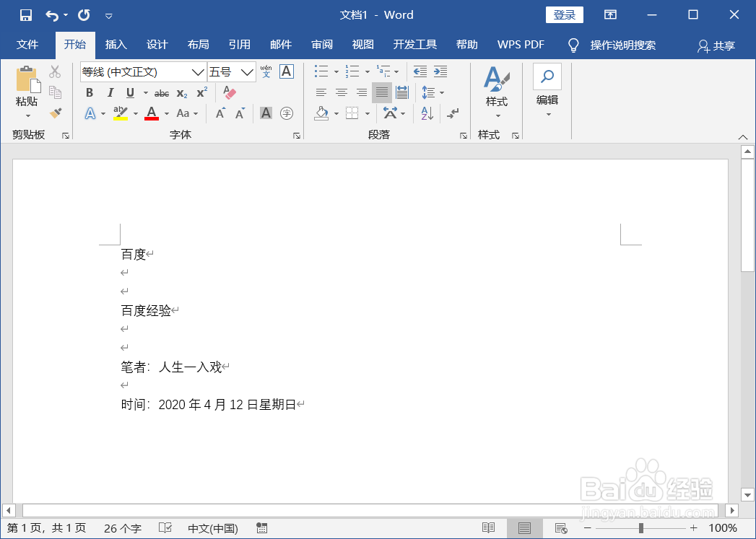Switch to the 引用 tab
This screenshot has height=539, width=756.
click(x=240, y=45)
